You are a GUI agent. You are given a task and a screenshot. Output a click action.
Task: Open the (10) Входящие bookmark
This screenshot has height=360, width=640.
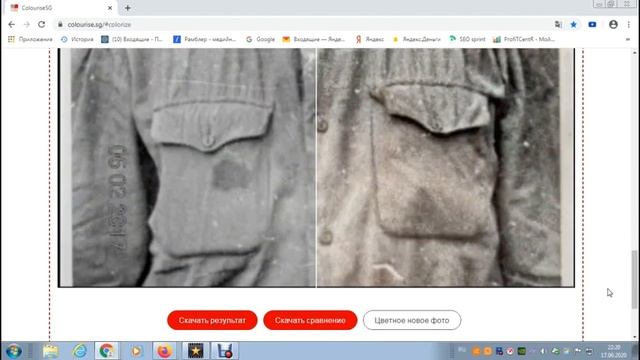[132, 39]
